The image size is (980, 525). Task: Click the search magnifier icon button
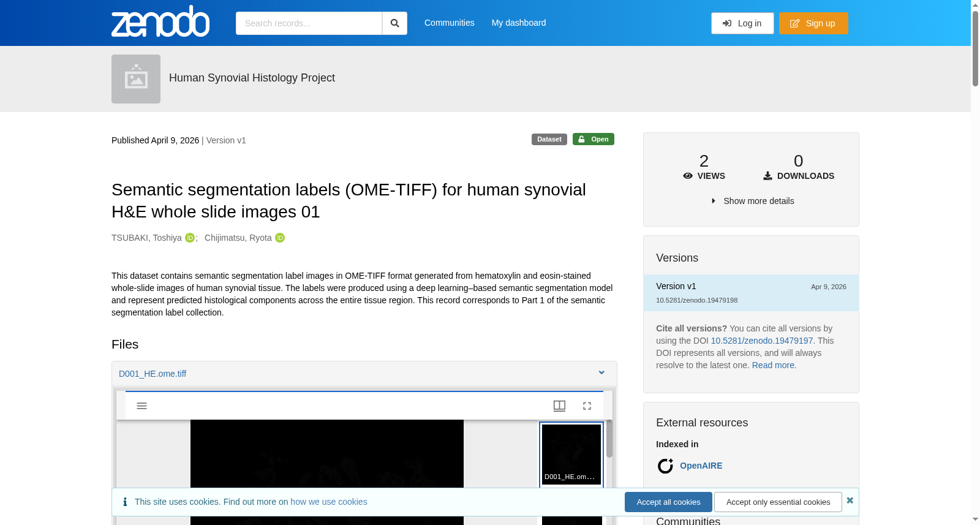point(394,23)
